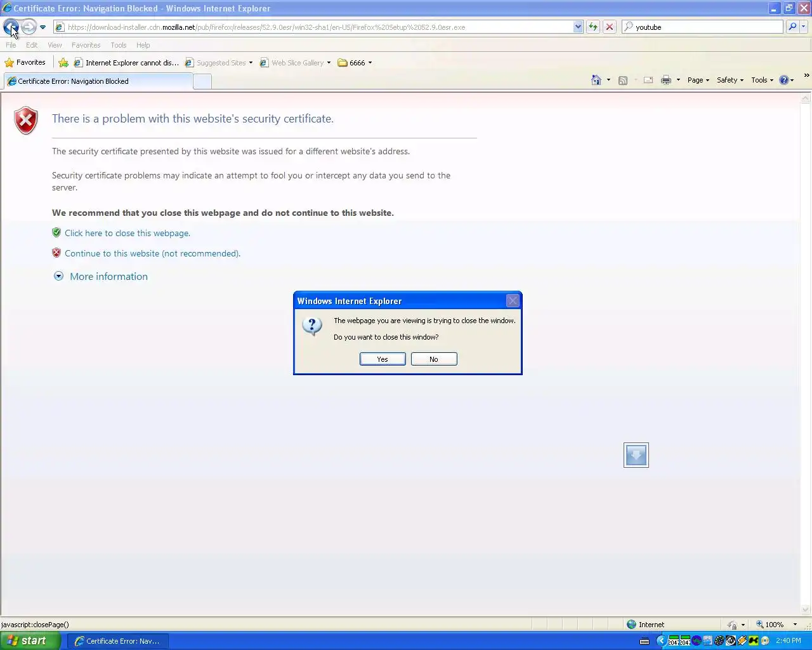Close the Windows Internet Explorer dialog

click(x=513, y=301)
